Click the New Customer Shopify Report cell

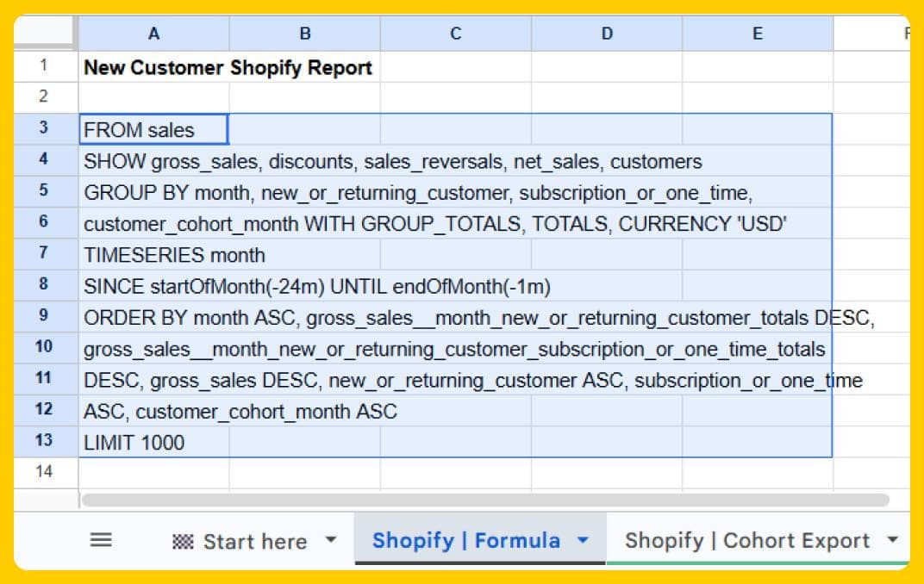tap(153, 66)
